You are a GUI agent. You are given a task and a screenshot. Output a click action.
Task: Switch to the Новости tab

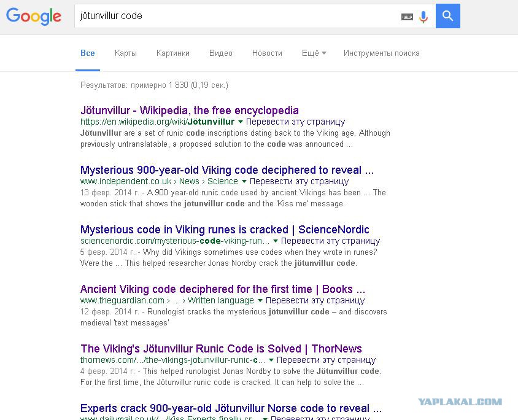267,53
